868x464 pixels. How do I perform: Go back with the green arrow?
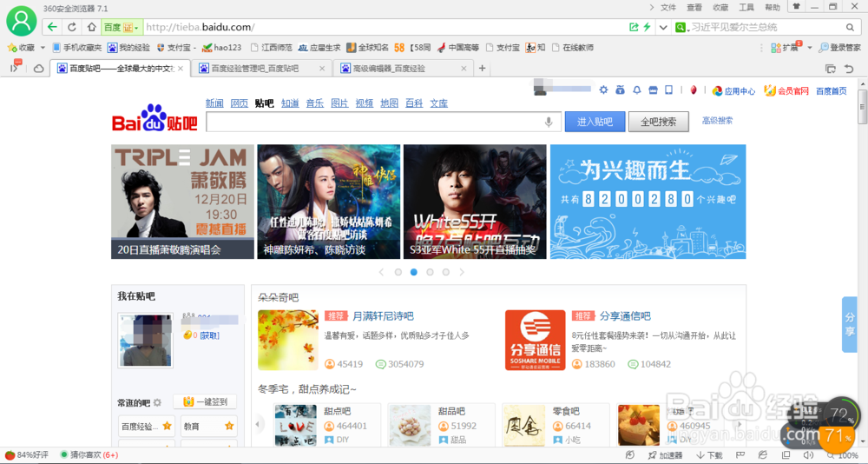coord(52,27)
